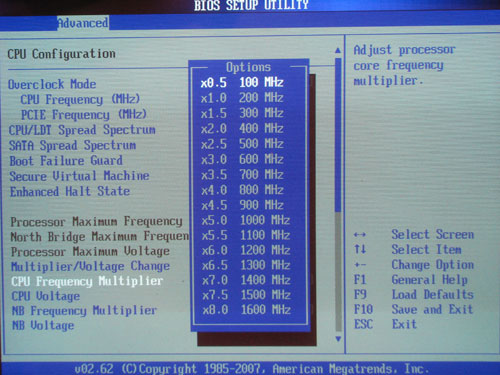
Task: Click the Options popup title
Action: tap(248, 67)
